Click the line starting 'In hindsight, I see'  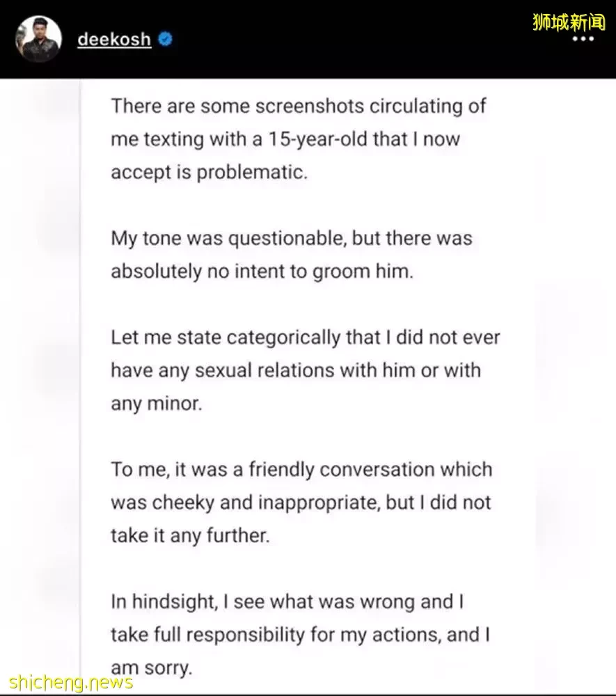coord(287,602)
